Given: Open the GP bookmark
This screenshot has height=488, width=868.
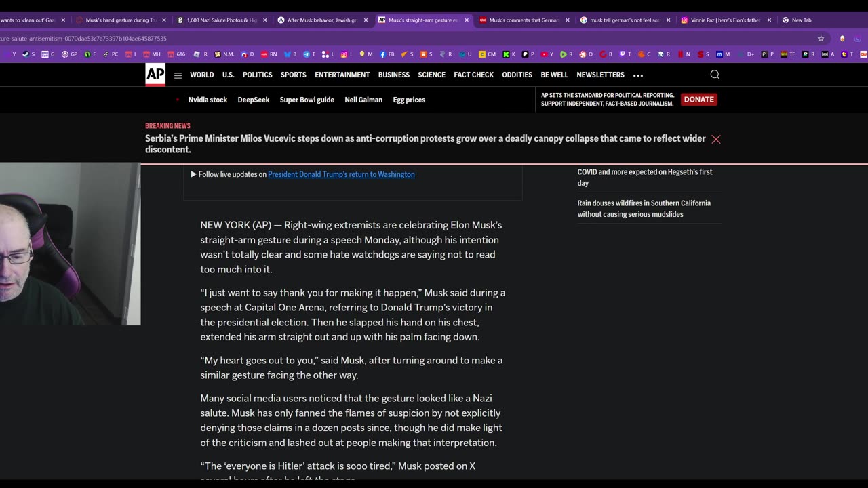Looking at the screenshot, I should point(69,54).
